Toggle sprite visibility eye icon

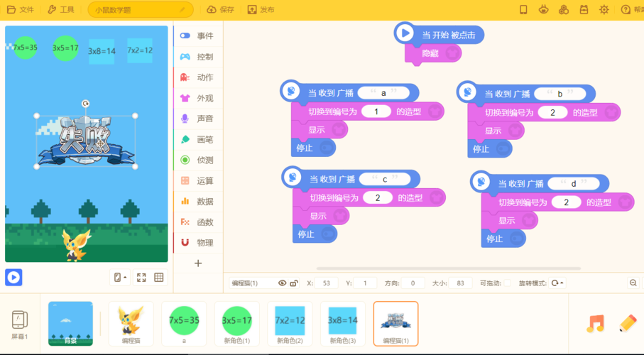282,283
